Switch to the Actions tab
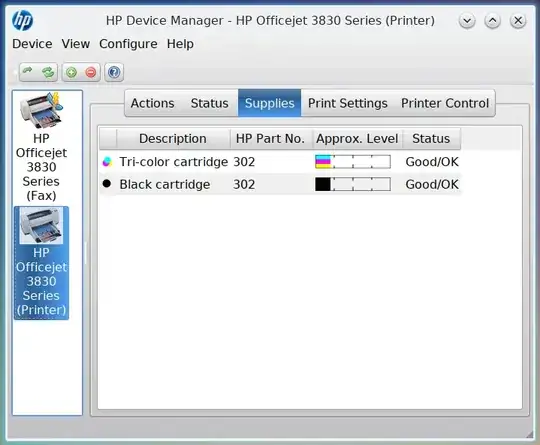Viewport: 540px width, 445px height. coord(153,103)
